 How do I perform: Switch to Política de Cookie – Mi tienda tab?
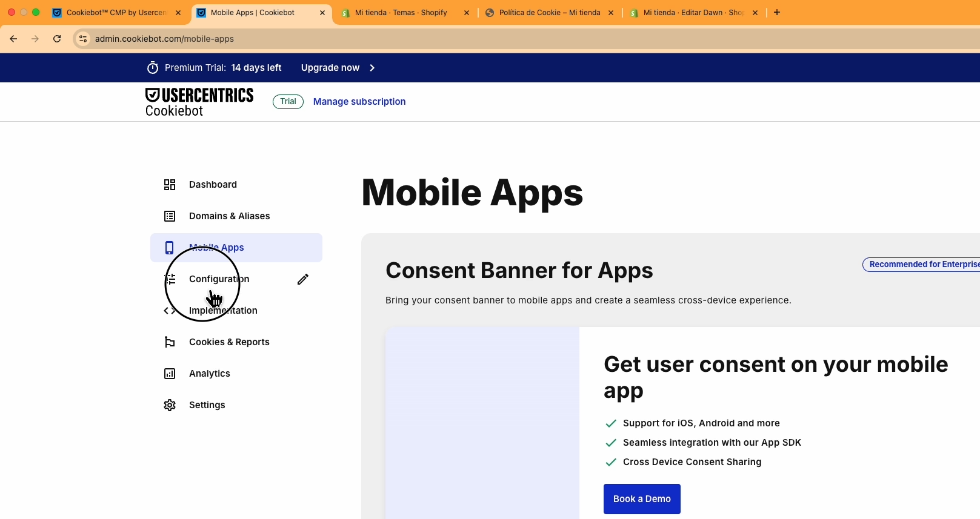point(550,13)
